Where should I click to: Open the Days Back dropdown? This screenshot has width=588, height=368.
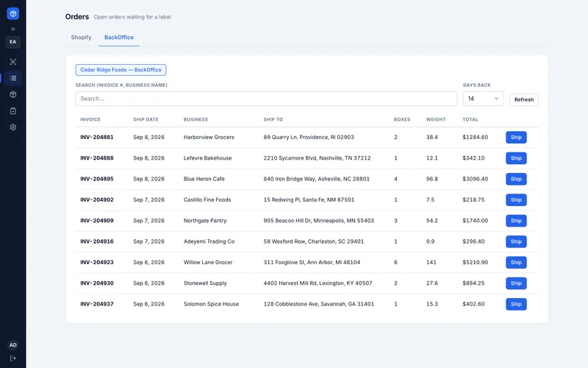(484, 99)
